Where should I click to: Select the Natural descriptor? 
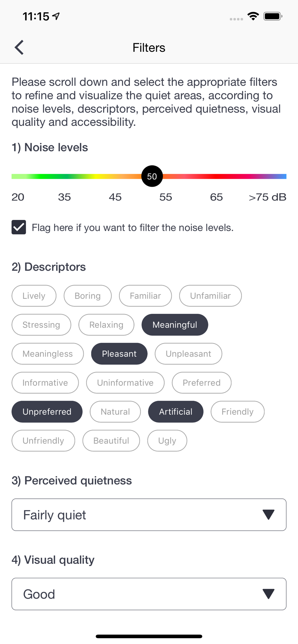pyautogui.click(x=115, y=412)
